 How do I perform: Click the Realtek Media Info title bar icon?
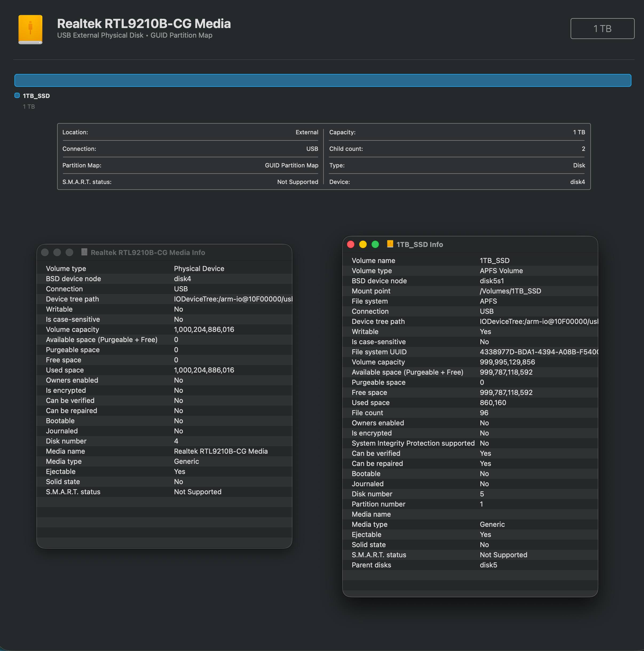(x=84, y=252)
